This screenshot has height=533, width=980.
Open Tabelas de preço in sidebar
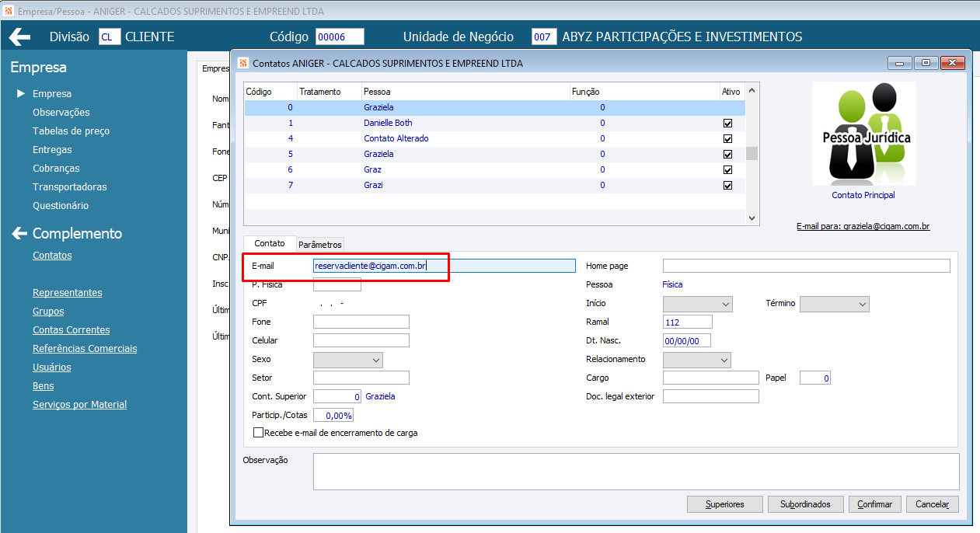pos(71,131)
